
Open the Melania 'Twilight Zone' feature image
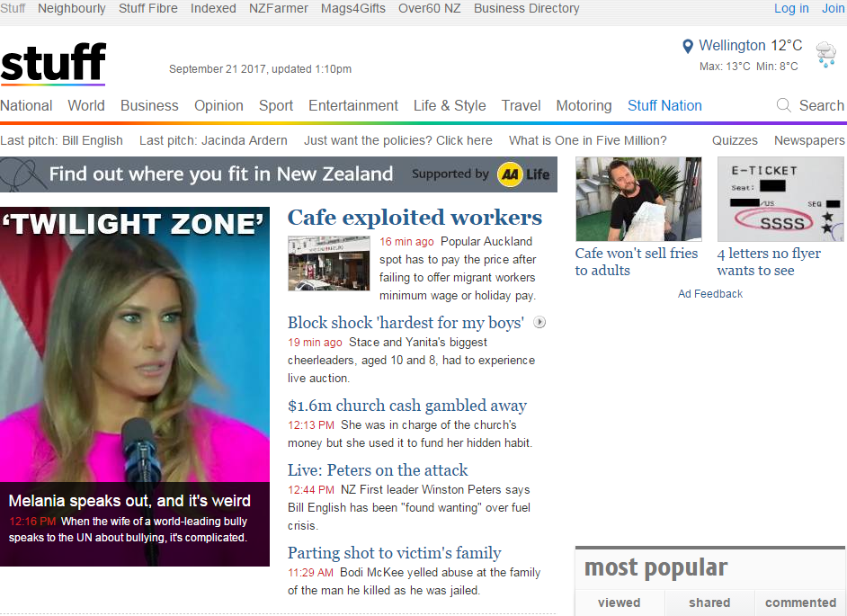pos(135,344)
